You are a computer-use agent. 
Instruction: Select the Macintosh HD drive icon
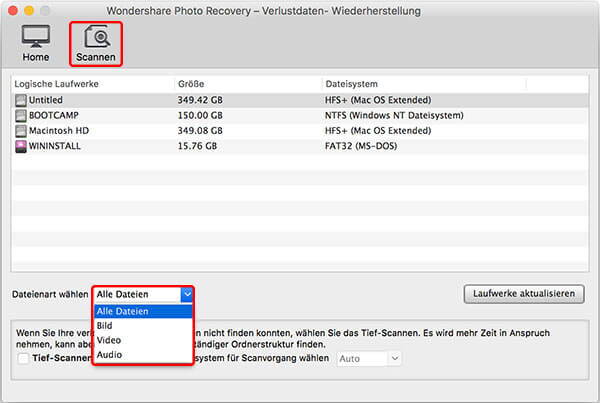click(21, 131)
